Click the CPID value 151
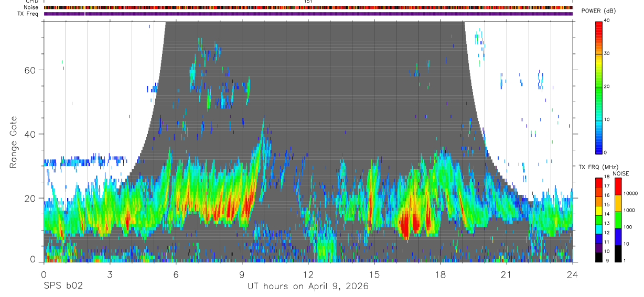 [308, 2]
